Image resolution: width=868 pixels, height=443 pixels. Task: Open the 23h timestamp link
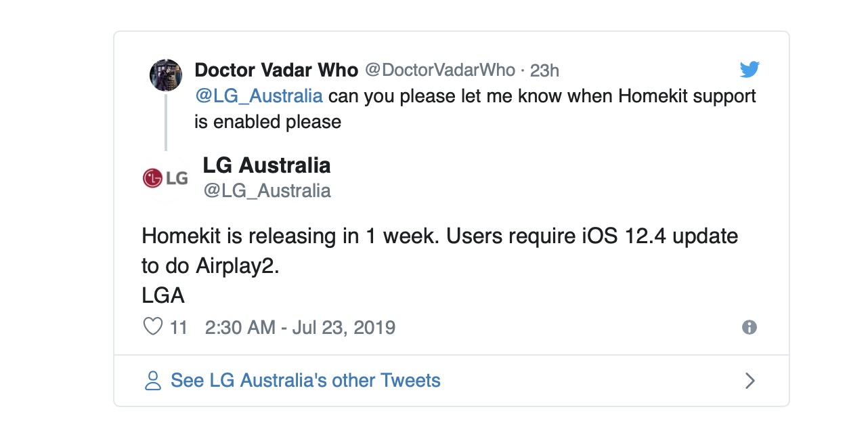545,70
